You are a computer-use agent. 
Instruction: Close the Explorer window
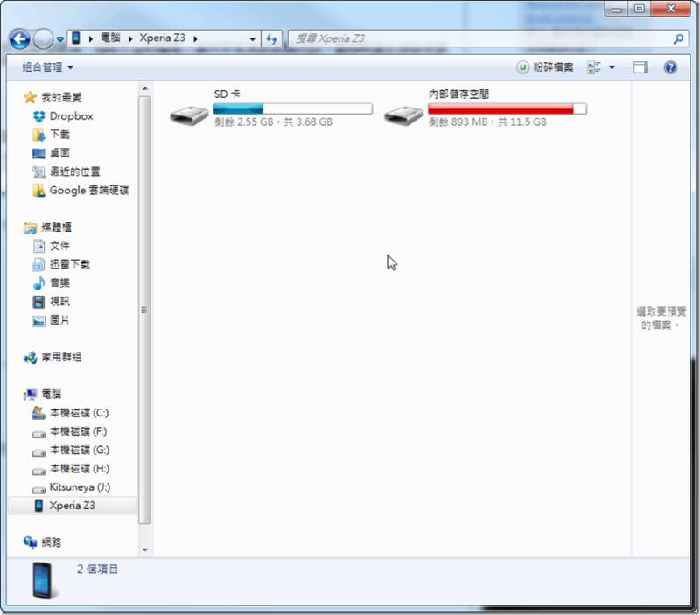[x=670, y=9]
